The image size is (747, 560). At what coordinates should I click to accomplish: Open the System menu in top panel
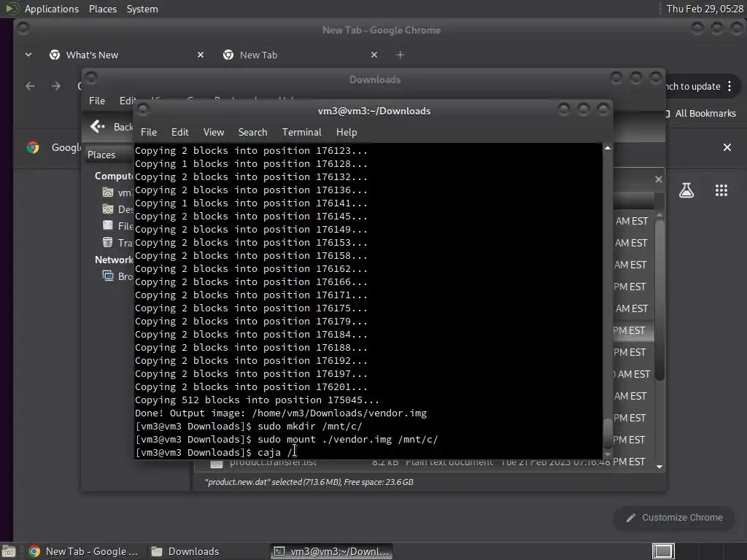point(142,9)
